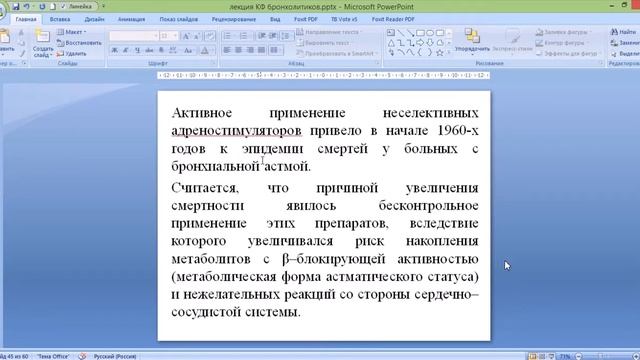Open the Foxit PDF ribbon tab
The width and height of the screenshot is (640, 360).
pyautogui.click(x=306, y=19)
